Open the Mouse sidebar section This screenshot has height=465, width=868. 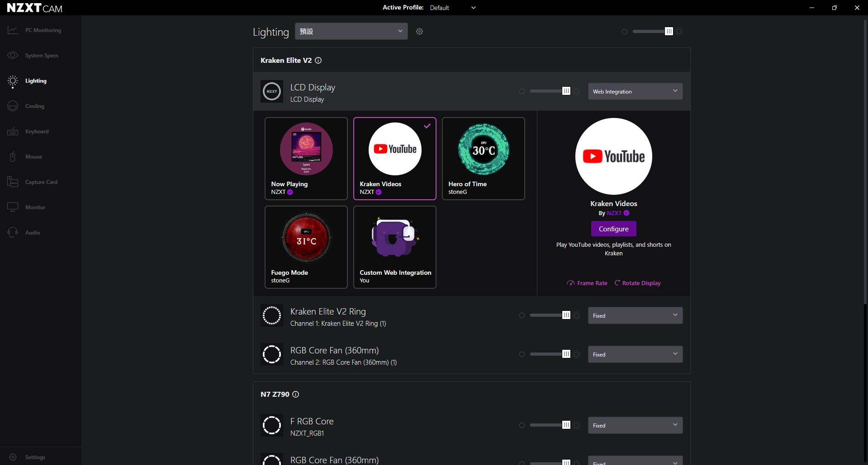click(x=41, y=157)
